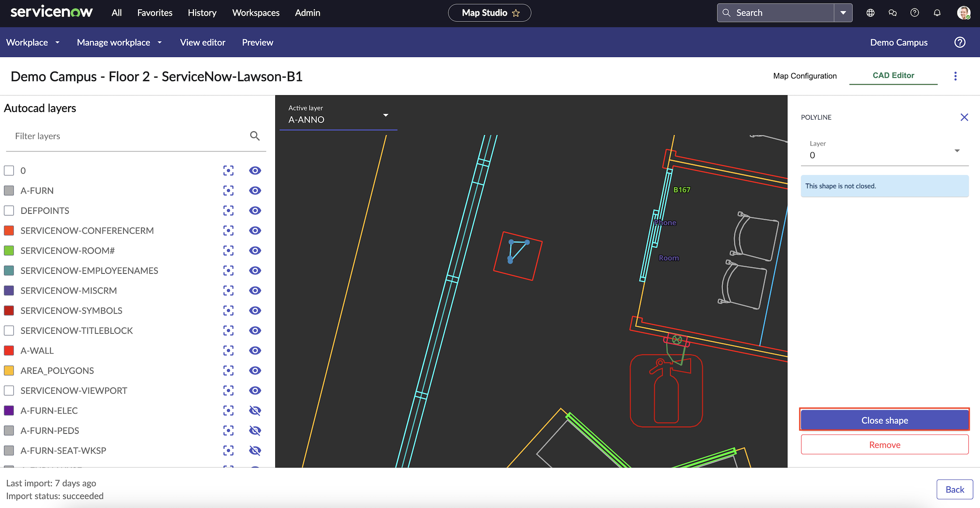The height and width of the screenshot is (508, 980).
Task: Click the A-WALL red color swatch
Action: (9, 351)
